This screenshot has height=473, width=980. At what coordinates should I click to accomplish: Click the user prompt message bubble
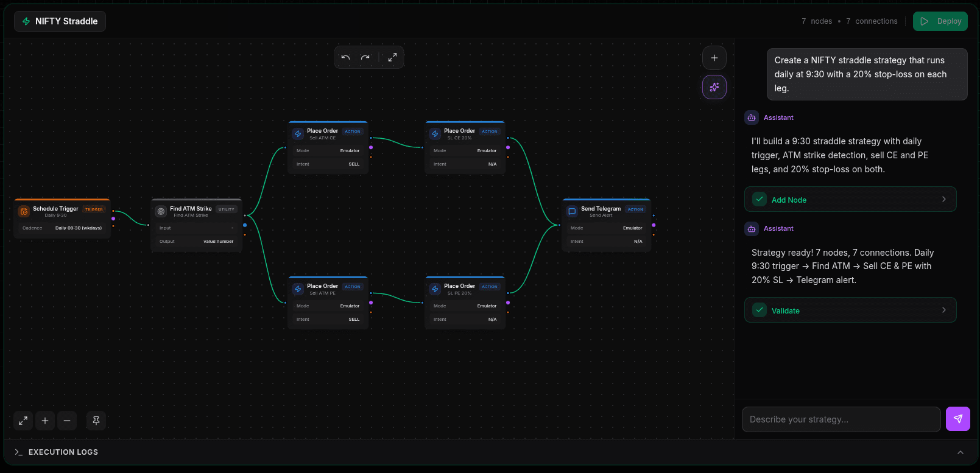click(x=867, y=74)
